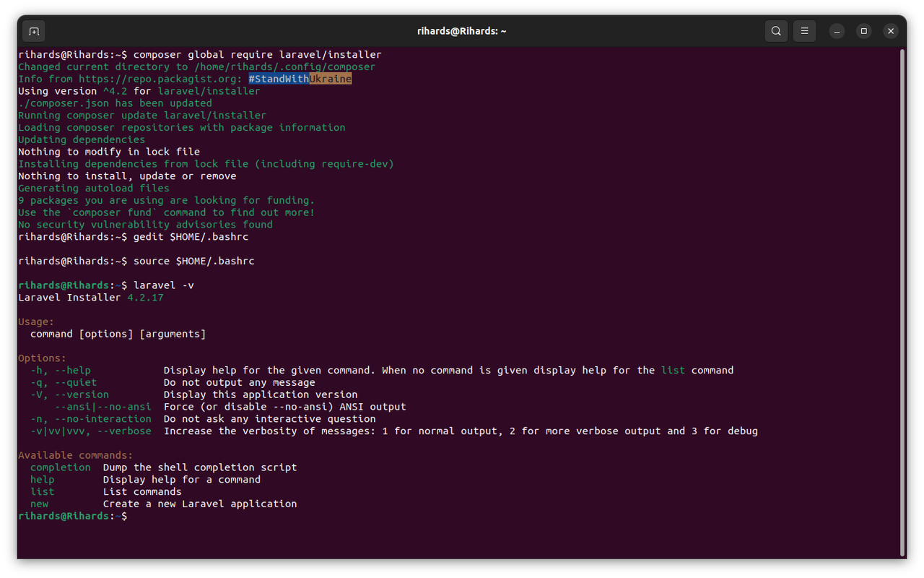Click 'Dump the shell completion script' text
924x578 pixels.
coord(200,467)
